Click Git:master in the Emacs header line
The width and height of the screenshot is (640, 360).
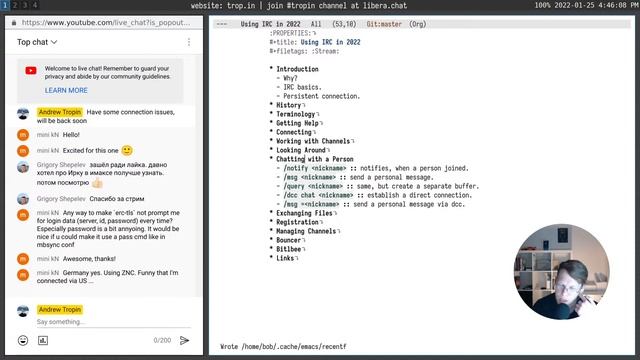pyautogui.click(x=384, y=24)
